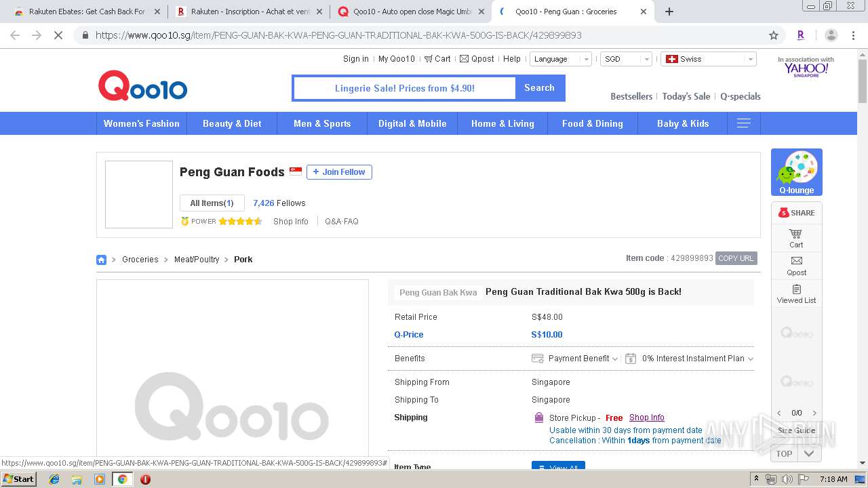This screenshot has width=868, height=488.
Task: Open Baby & Kids category
Action: (683, 123)
